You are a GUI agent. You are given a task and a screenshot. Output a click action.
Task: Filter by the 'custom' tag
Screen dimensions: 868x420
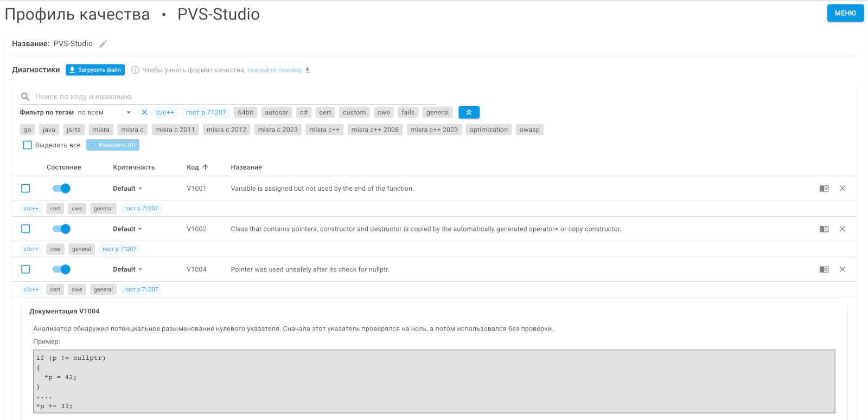[x=354, y=113]
